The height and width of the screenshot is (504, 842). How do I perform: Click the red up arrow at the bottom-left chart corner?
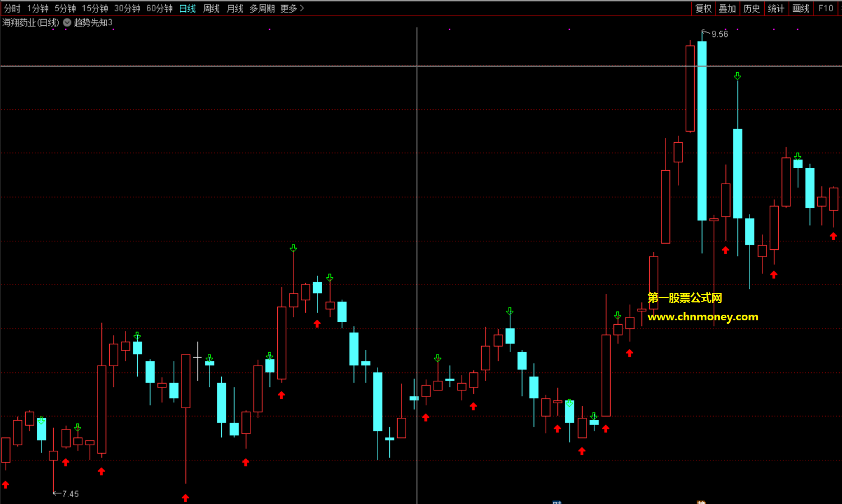pos(6,484)
